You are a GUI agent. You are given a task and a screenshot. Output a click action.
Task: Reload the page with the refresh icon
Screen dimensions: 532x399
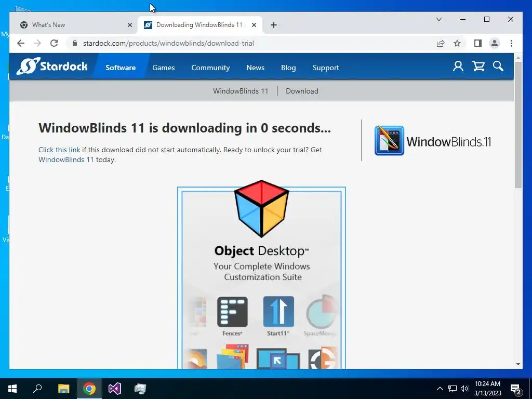tap(54, 43)
